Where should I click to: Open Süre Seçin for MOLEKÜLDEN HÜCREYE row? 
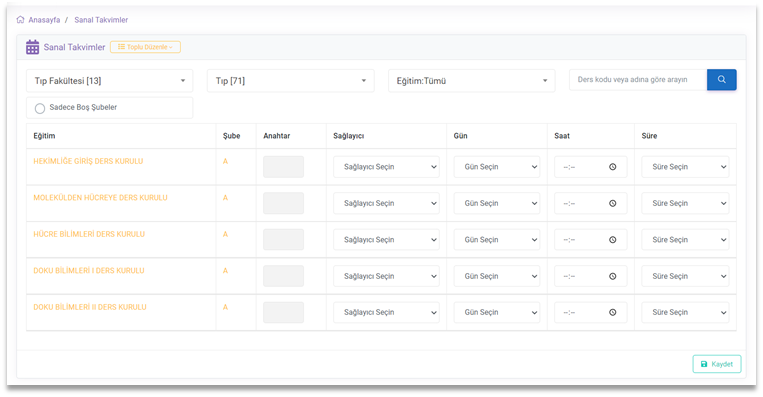point(685,203)
